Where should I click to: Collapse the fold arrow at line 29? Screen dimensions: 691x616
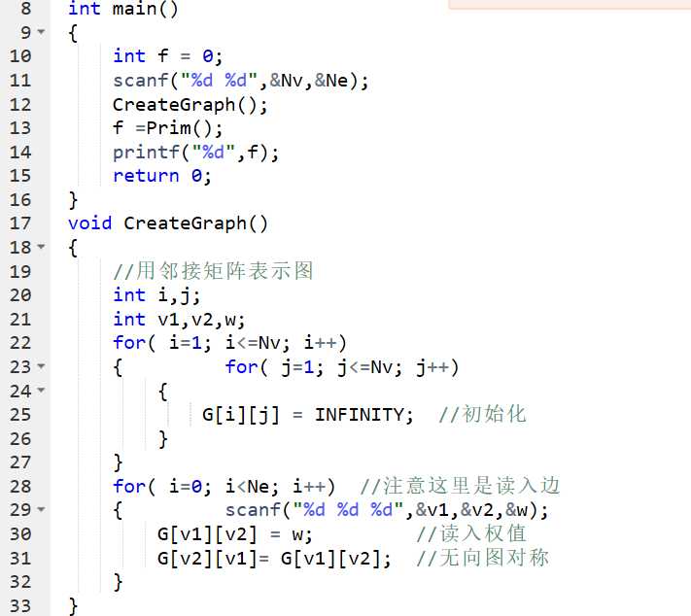[41, 509]
